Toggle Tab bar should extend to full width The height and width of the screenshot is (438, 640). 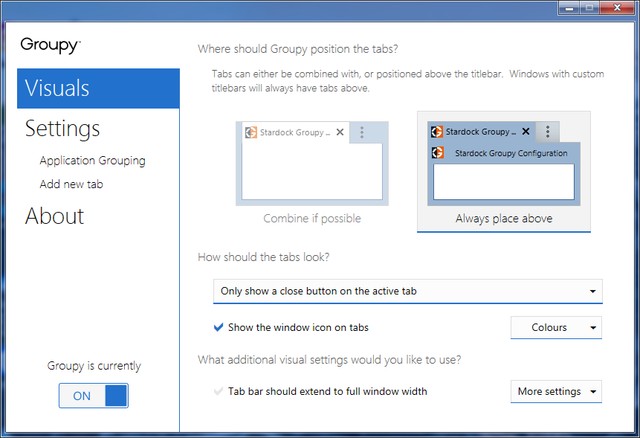pyautogui.click(x=219, y=391)
